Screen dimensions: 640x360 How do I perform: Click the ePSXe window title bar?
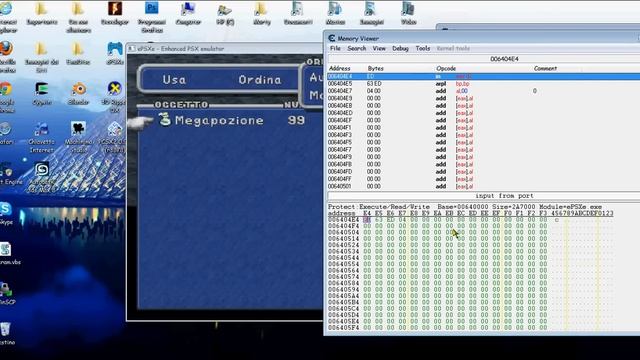pyautogui.click(x=224, y=49)
